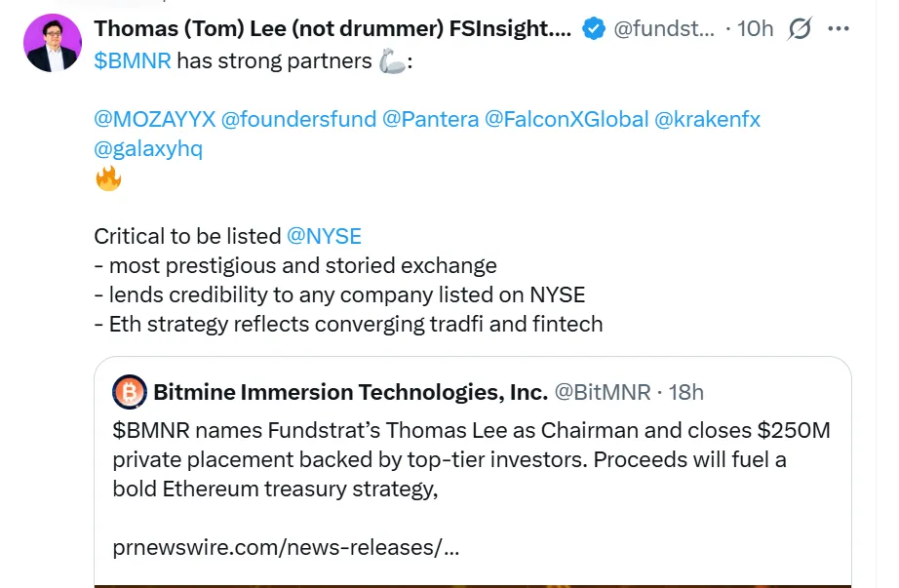Image resolution: width=899 pixels, height=588 pixels.
Task: Open the @Pantera mention link
Action: [430, 119]
